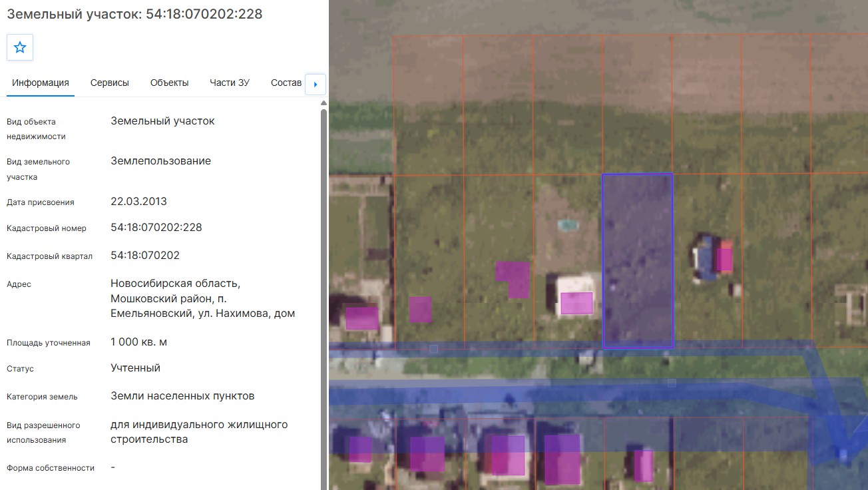
Task: Click area value 1 000 кв. м
Action: coord(138,342)
